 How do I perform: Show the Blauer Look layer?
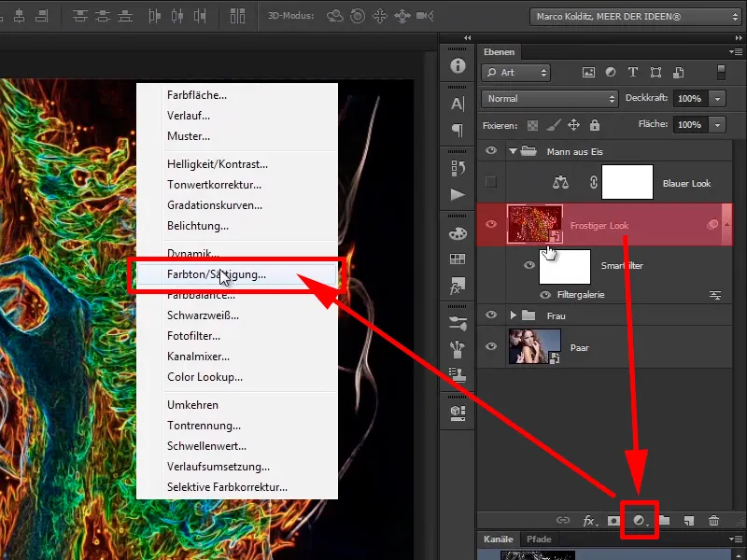[491, 182]
